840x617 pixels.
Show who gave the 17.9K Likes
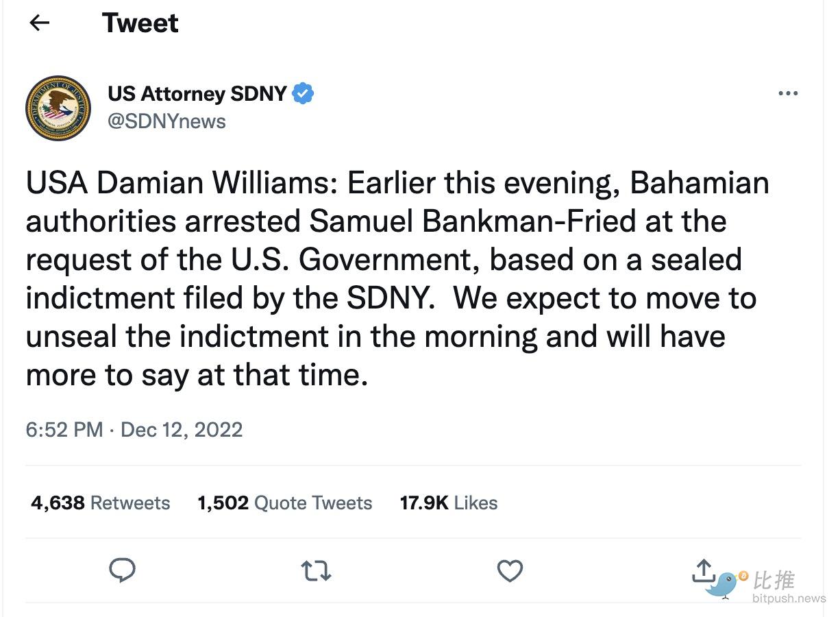[x=449, y=503]
